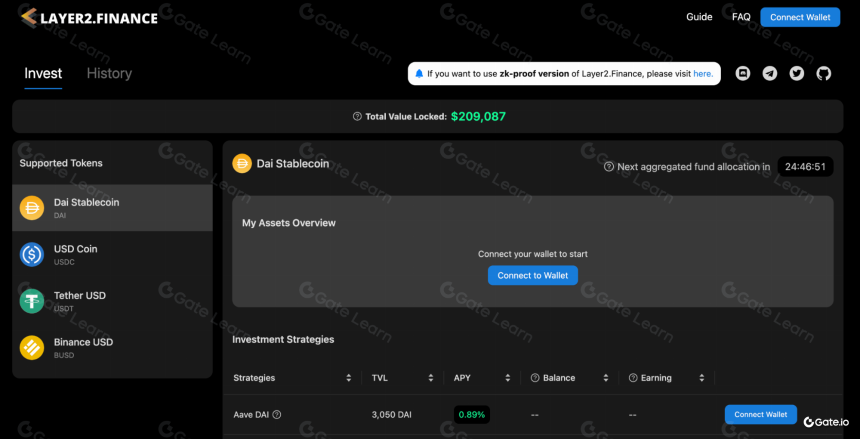The image size is (860, 439).
Task: Click the DAI coin icon in sidebar
Action: coord(32,208)
